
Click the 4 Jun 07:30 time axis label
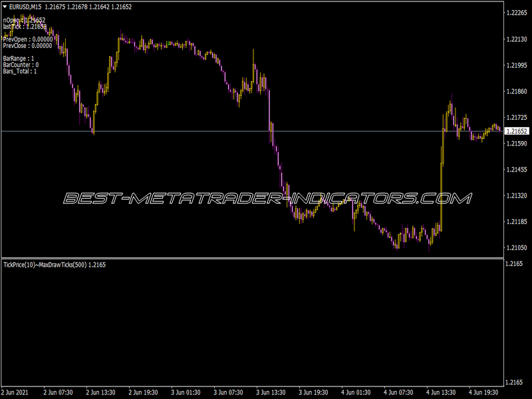tap(398, 392)
